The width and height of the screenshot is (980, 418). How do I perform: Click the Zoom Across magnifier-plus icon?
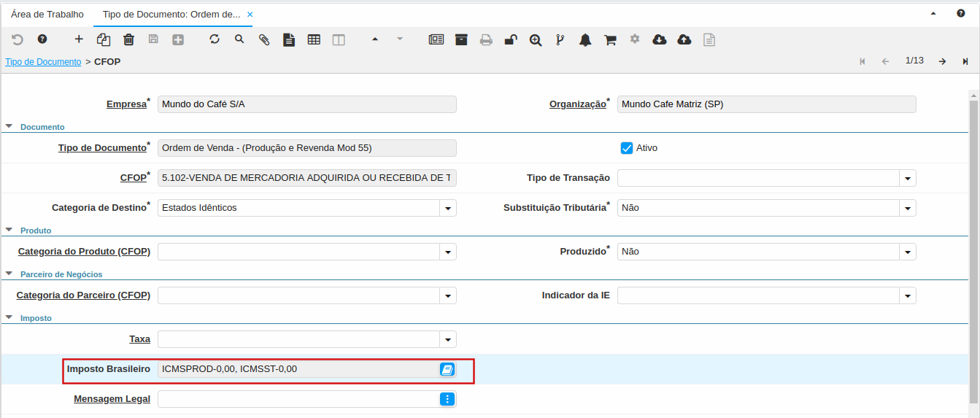point(536,39)
